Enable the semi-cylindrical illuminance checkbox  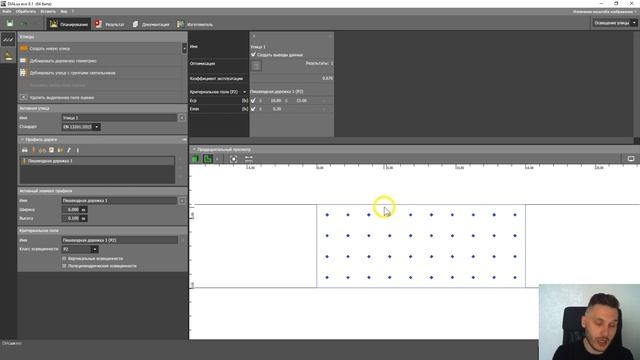tap(64, 266)
